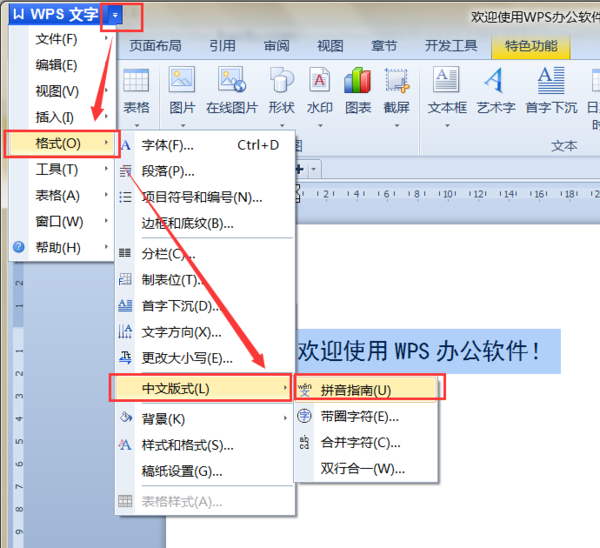Screen dimensions: 600x548
Task: Click the Table icon in ribbon
Action: tap(136, 80)
